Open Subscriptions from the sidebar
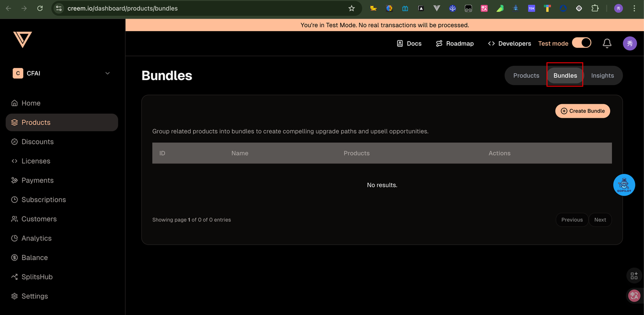The image size is (644, 315). [x=43, y=200]
